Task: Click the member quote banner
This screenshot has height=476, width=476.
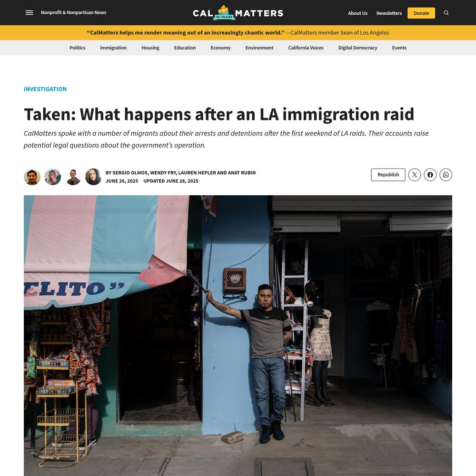Action: click(x=238, y=32)
